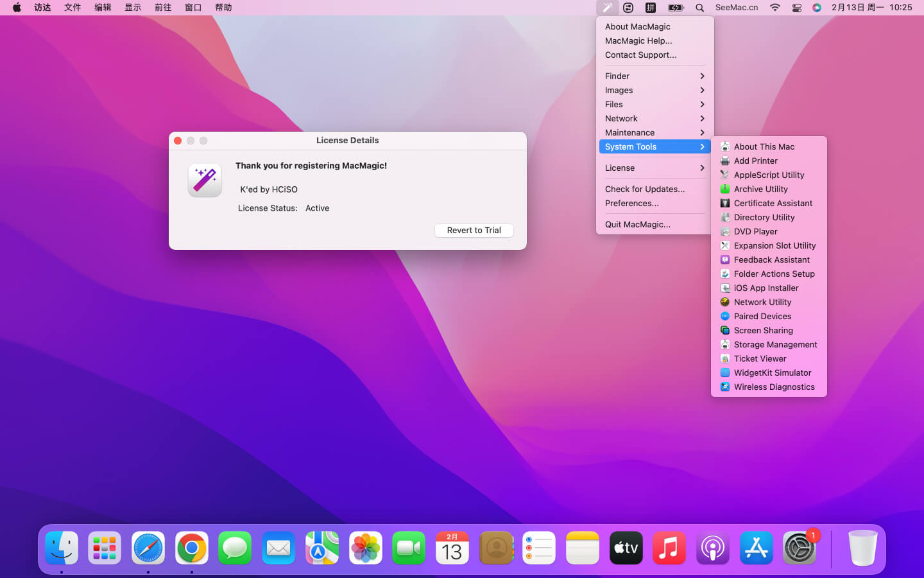Choose Quit MacMagic...
This screenshot has width=924, height=578.
pyautogui.click(x=654, y=224)
